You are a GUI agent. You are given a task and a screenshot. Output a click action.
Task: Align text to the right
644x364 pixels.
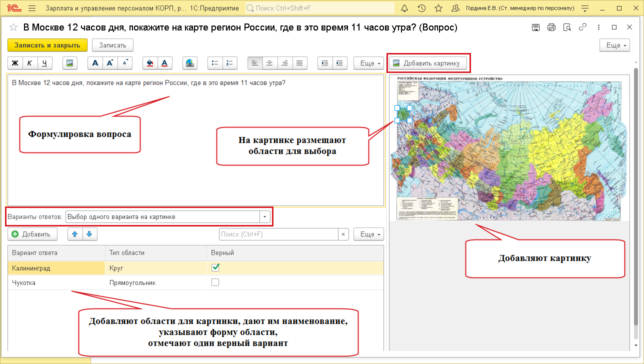pos(285,63)
